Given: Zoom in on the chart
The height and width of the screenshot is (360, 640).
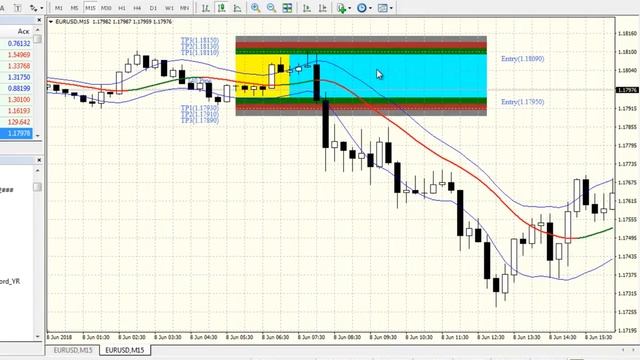Looking at the screenshot, I should click(256, 8).
